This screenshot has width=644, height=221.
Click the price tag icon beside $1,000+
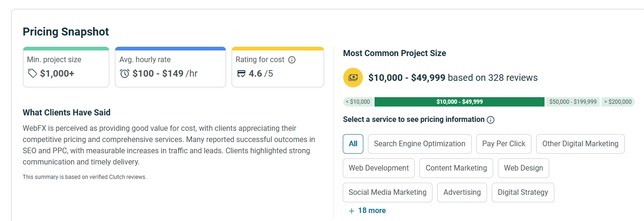click(x=32, y=73)
